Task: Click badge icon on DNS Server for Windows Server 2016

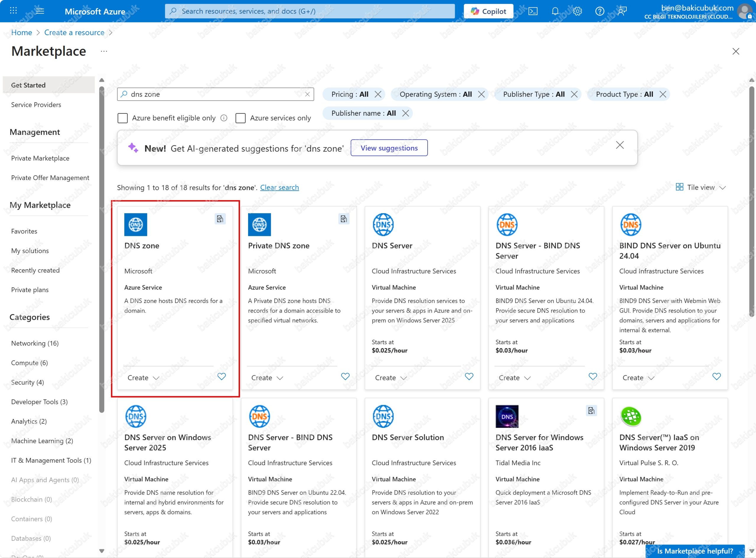Action: click(591, 410)
